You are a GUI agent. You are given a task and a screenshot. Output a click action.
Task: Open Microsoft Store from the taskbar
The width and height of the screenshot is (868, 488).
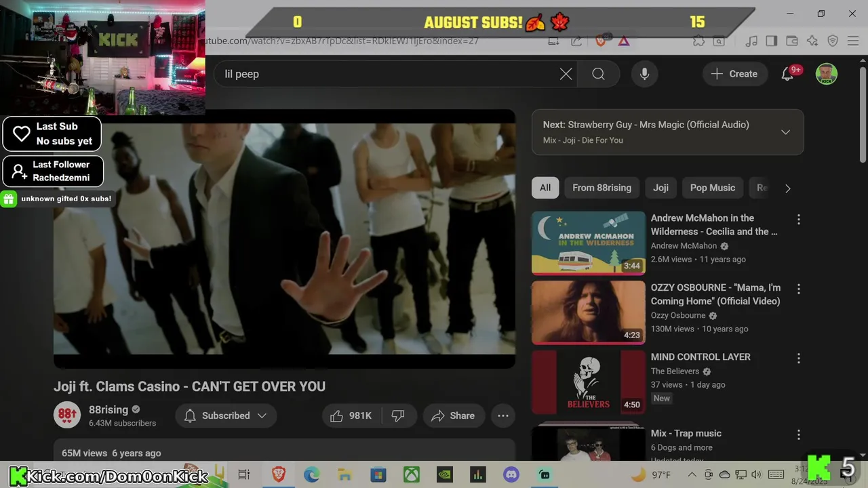tap(378, 474)
